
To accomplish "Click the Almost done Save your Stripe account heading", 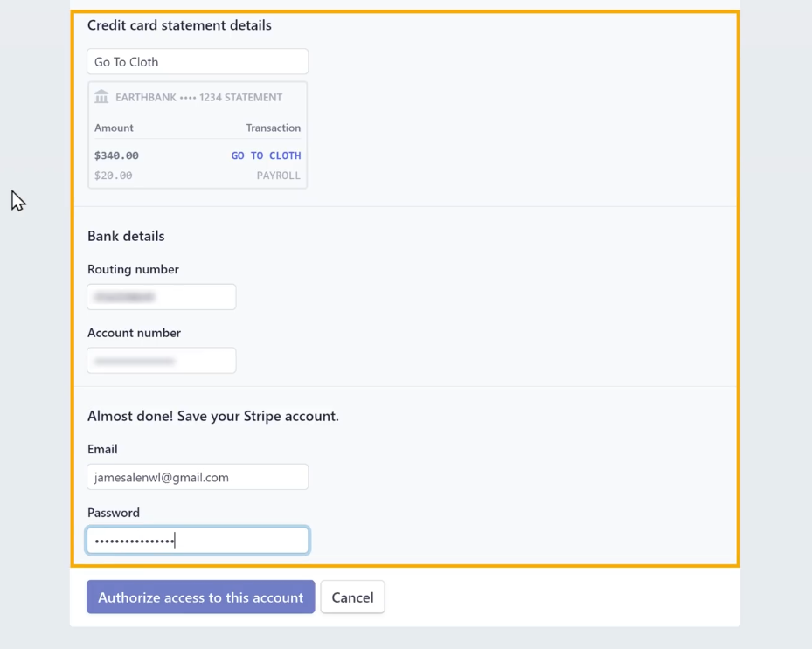I will click(213, 416).
